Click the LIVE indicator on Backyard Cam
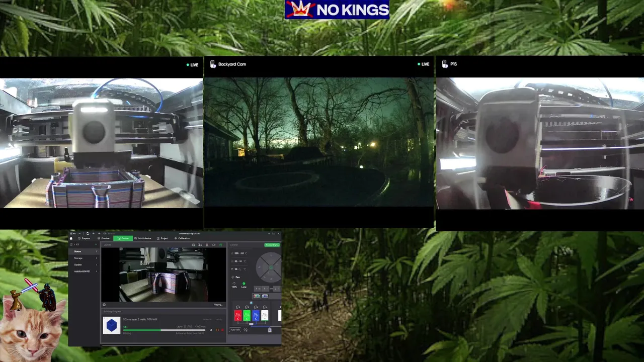 tap(423, 64)
